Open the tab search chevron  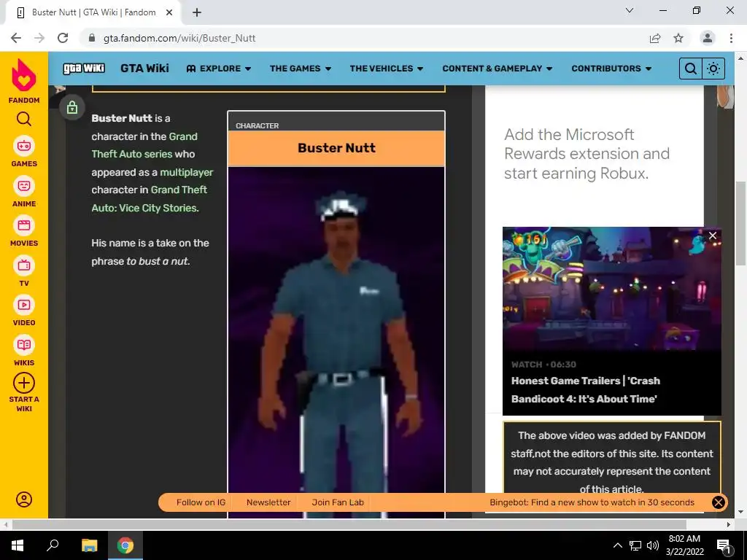[x=630, y=10]
